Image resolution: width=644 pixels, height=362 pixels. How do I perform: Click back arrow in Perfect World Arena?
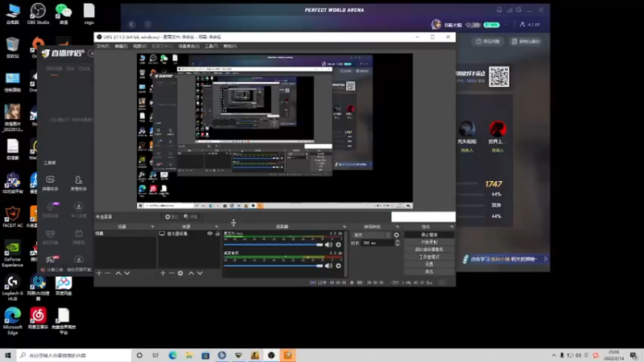point(131,25)
